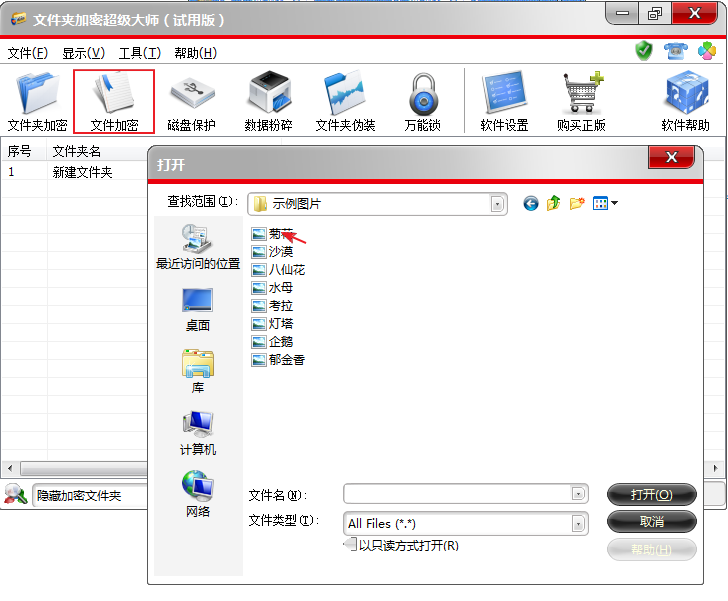Image resolution: width=728 pixels, height=601 pixels.
Task: Select the 企鹅 image file
Action: 272,342
